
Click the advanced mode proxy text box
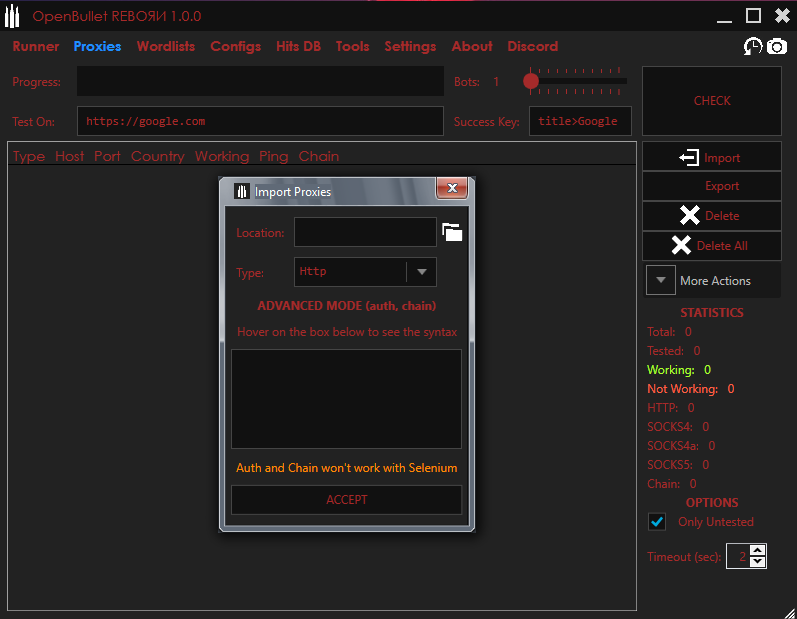point(346,399)
